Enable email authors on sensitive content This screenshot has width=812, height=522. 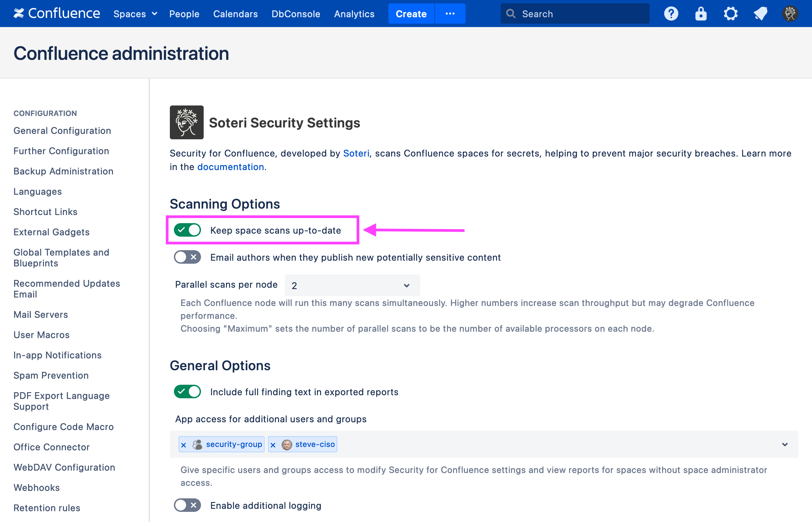pos(187,257)
